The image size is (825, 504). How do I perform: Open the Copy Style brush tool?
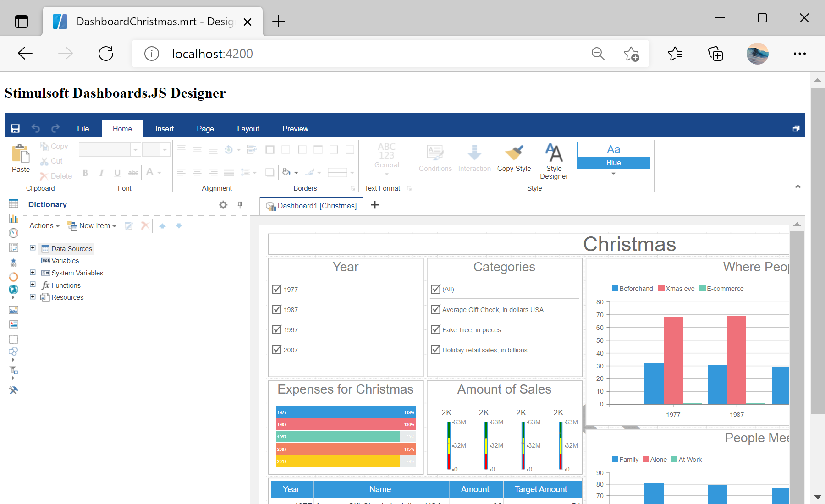[514, 158]
